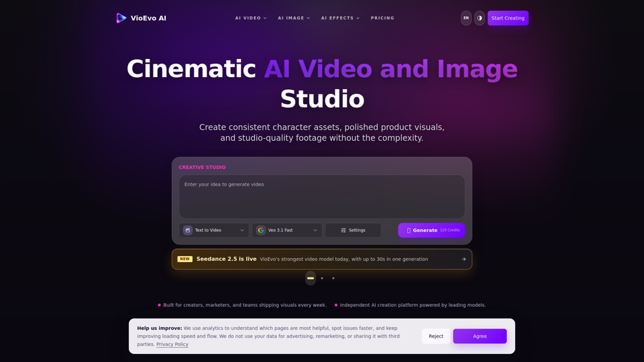Screen dimensions: 644x362
Task: Open the EN language selector
Action: (466, 18)
